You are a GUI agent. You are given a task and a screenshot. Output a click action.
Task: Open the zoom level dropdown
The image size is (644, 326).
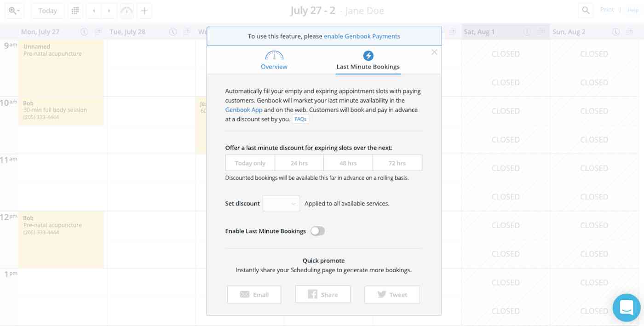14,11
